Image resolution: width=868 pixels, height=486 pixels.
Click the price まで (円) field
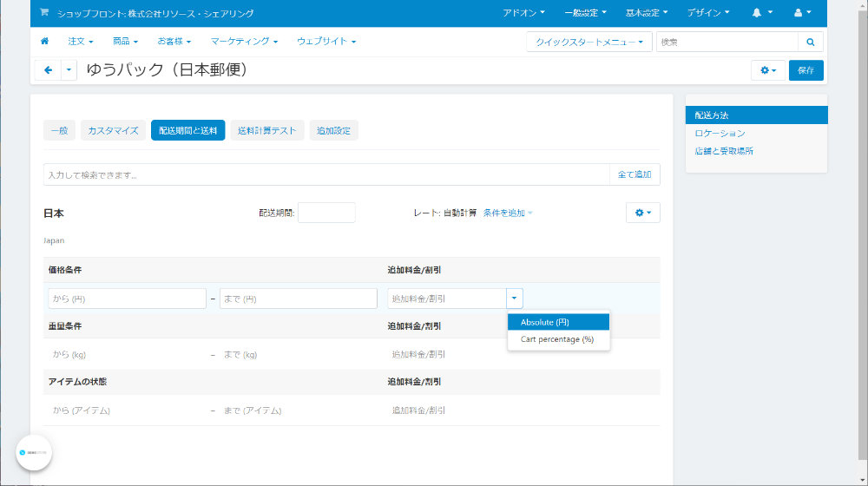coord(299,299)
